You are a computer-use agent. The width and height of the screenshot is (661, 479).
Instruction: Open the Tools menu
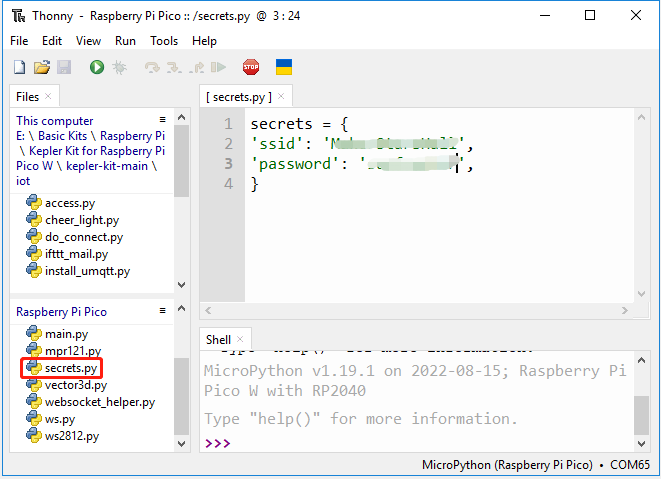tap(164, 41)
